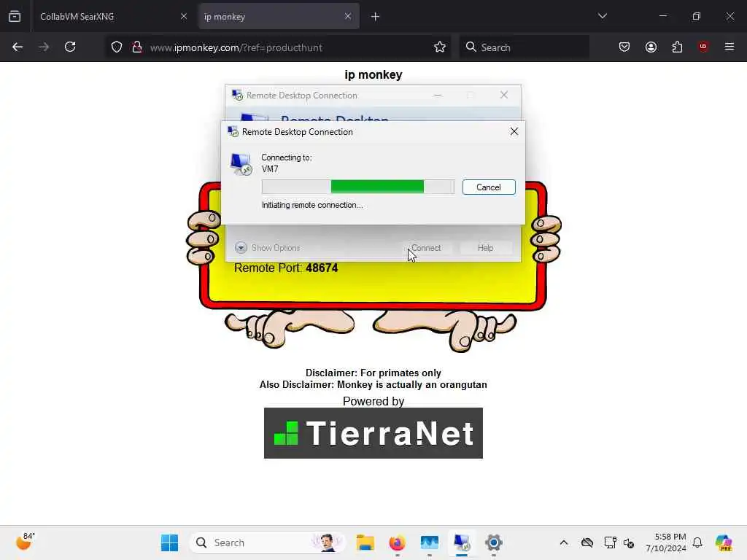Focus the browser Search field
The image size is (747, 560).
pyautogui.click(x=524, y=47)
